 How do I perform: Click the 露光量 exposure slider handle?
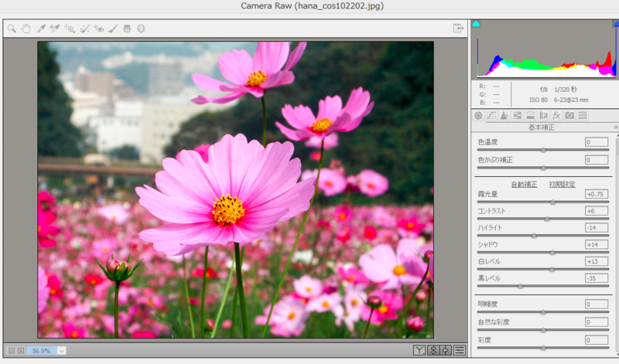pos(553,202)
